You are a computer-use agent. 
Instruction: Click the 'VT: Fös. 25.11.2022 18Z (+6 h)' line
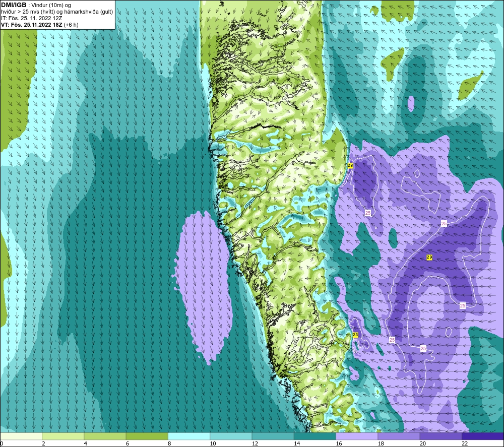pyautogui.click(x=39, y=25)
